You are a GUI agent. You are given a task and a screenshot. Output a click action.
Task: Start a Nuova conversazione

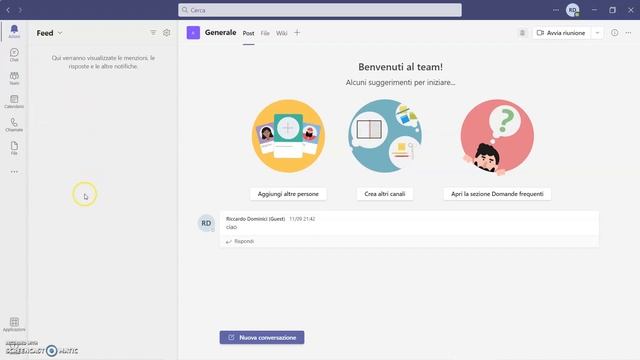[262, 338]
